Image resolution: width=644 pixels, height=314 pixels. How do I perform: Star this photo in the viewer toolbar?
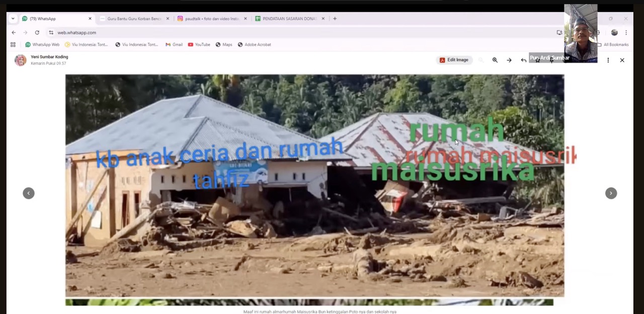point(537,60)
